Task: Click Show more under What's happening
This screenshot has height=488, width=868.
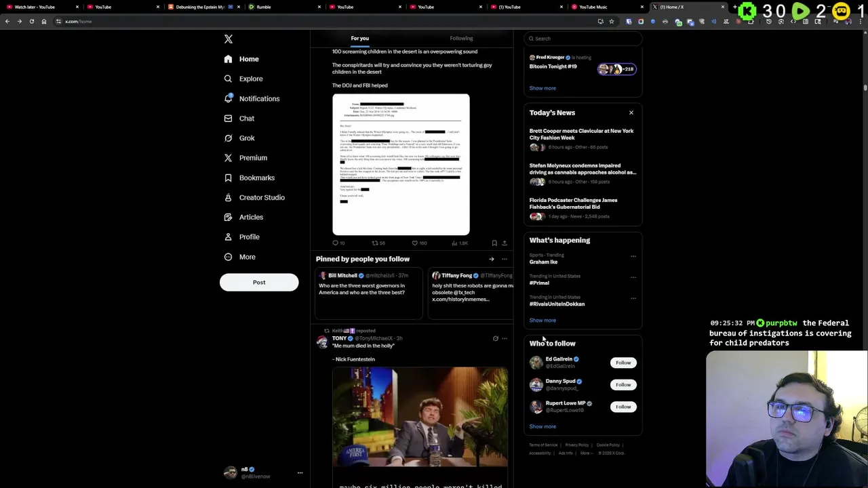Action: (x=542, y=321)
